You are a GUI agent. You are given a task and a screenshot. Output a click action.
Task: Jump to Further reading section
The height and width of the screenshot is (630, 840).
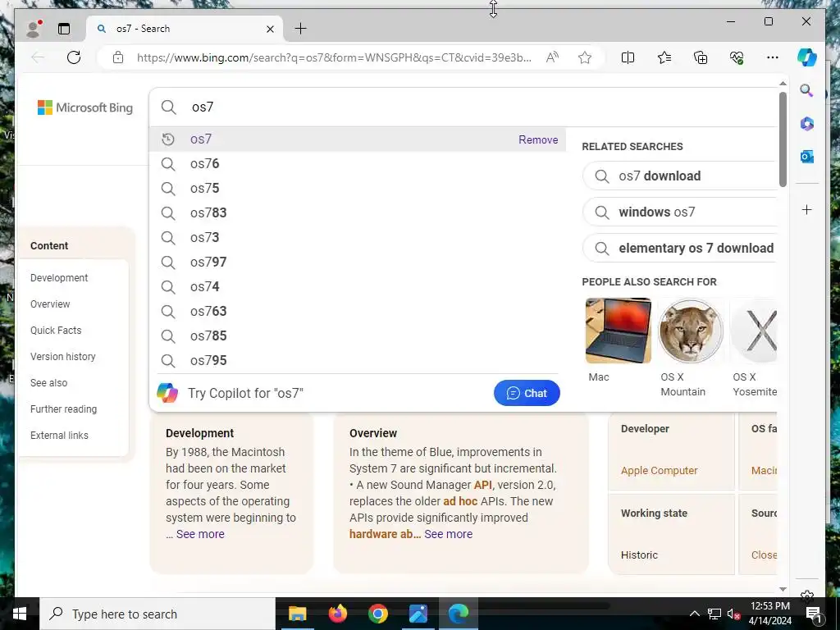63,409
